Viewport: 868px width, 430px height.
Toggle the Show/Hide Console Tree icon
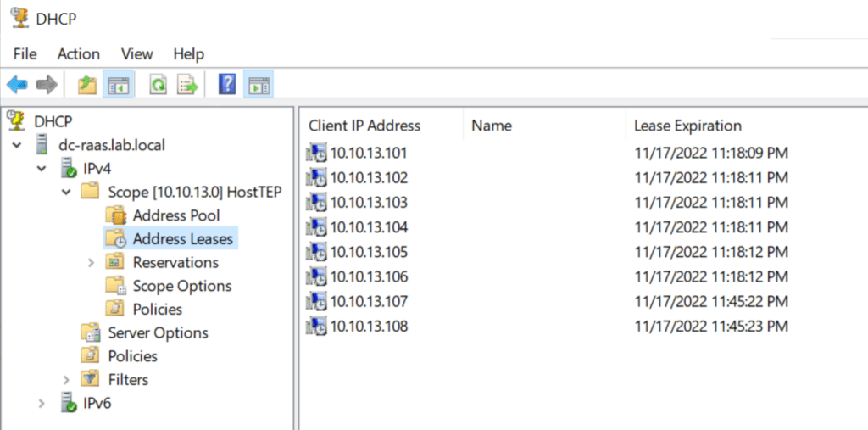point(117,85)
